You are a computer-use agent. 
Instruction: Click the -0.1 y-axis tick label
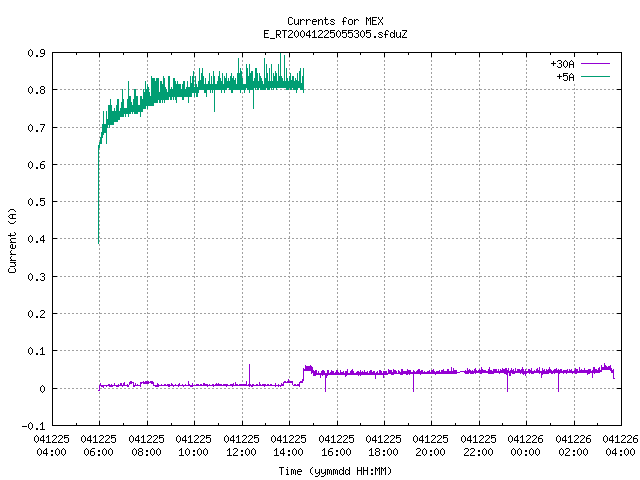(33, 426)
